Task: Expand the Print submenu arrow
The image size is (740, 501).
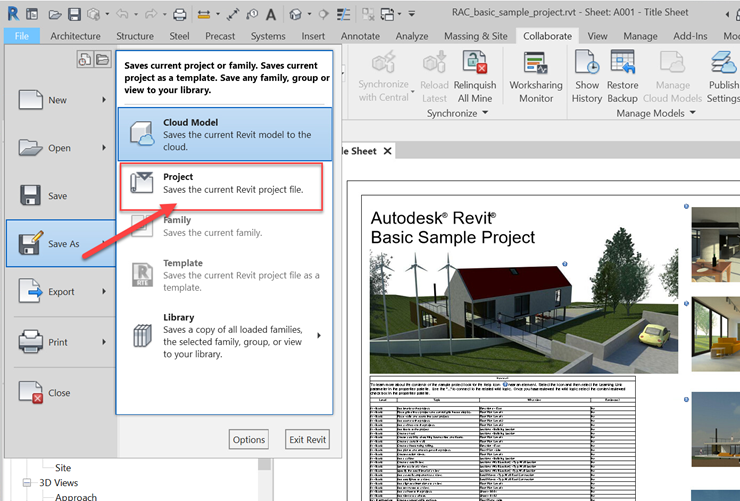Action: coord(104,342)
